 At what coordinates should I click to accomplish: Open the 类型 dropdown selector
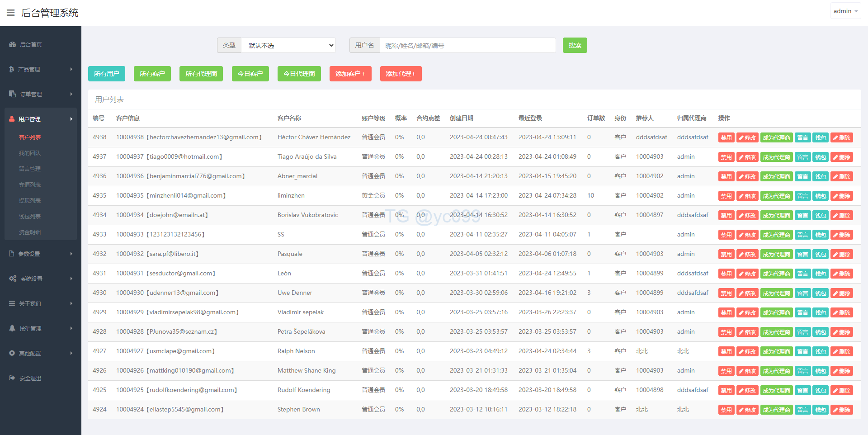click(x=288, y=45)
